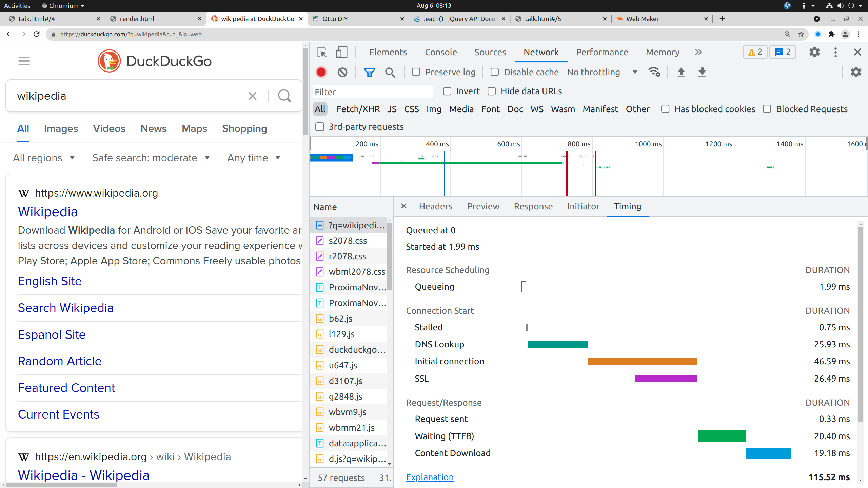Enable the Preserve log checkbox
The width and height of the screenshot is (868, 488).
pyautogui.click(x=416, y=72)
